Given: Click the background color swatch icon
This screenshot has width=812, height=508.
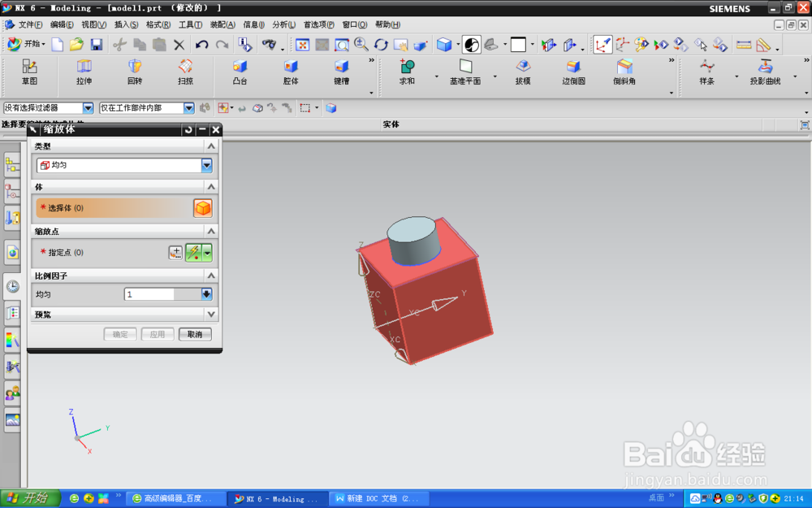Looking at the screenshot, I should tap(518, 45).
